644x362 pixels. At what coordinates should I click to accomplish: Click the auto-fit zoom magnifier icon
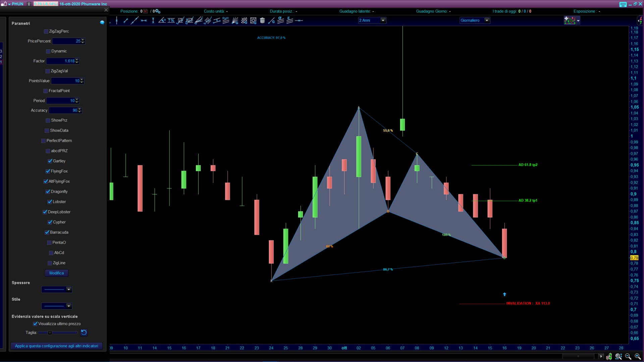click(619, 356)
